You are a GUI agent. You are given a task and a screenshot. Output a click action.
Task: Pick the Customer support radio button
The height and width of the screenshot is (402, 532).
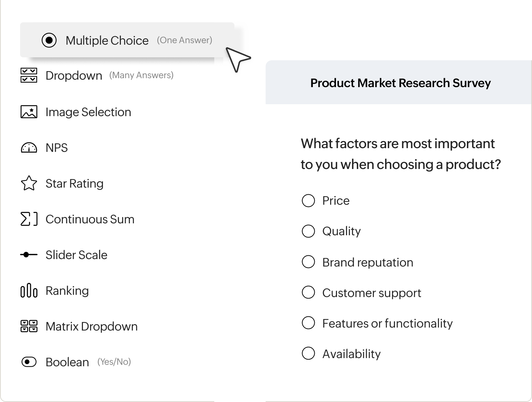coord(308,293)
